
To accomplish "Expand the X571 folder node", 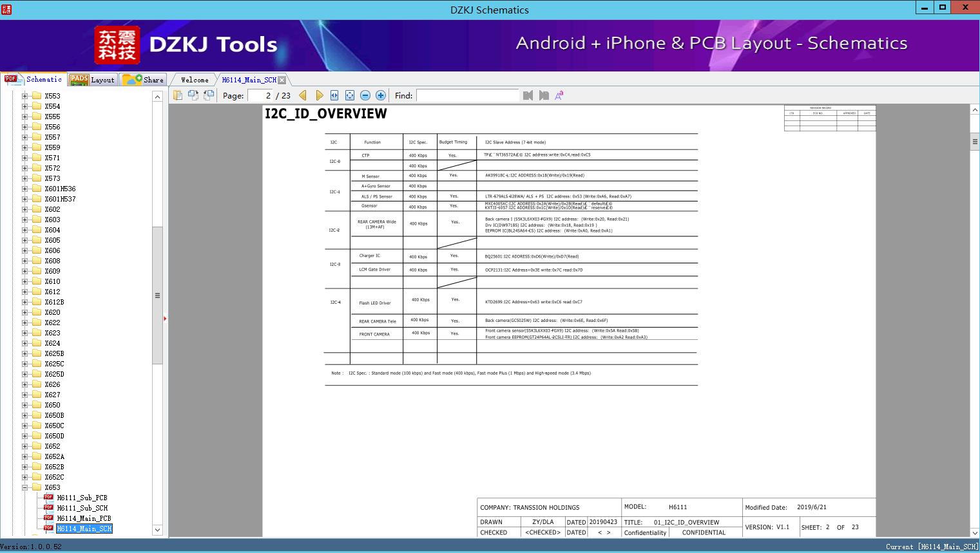I will pos(24,158).
